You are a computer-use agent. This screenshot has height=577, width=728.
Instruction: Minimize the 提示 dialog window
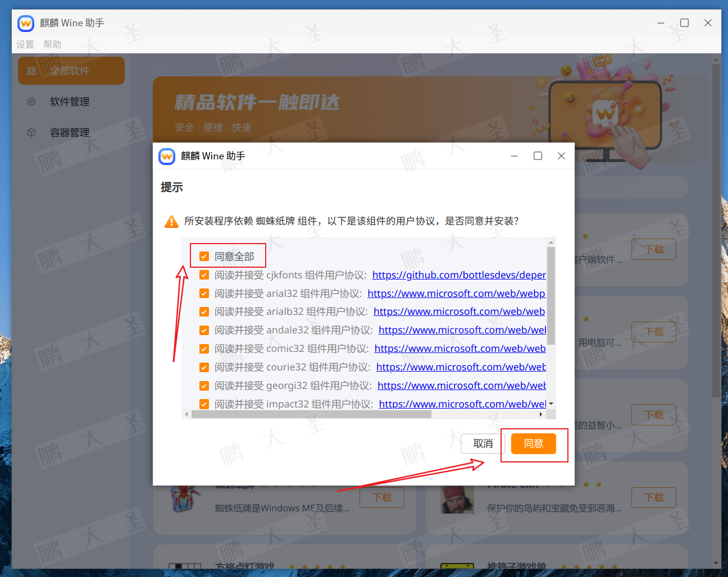click(514, 156)
